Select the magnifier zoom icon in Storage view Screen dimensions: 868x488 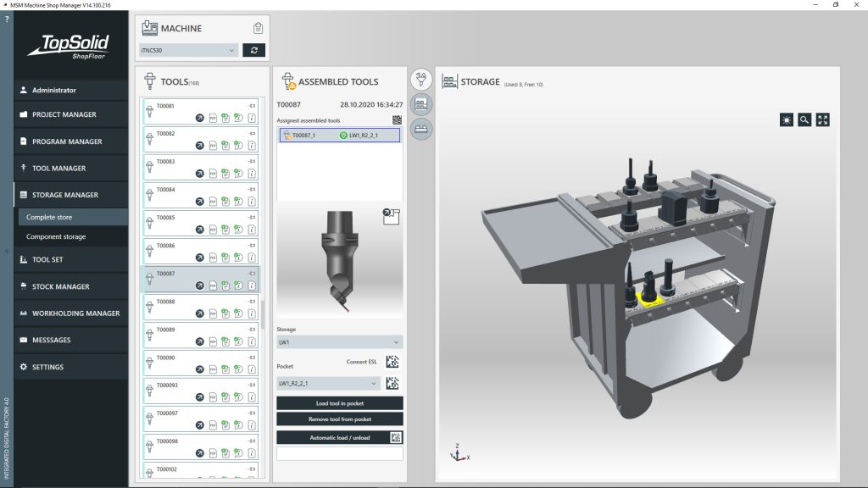[x=806, y=119]
